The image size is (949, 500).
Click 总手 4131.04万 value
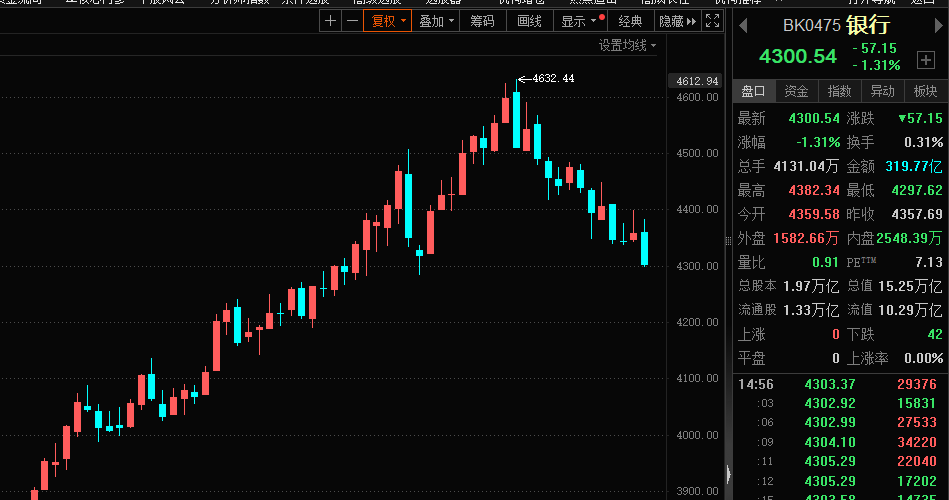click(x=806, y=166)
